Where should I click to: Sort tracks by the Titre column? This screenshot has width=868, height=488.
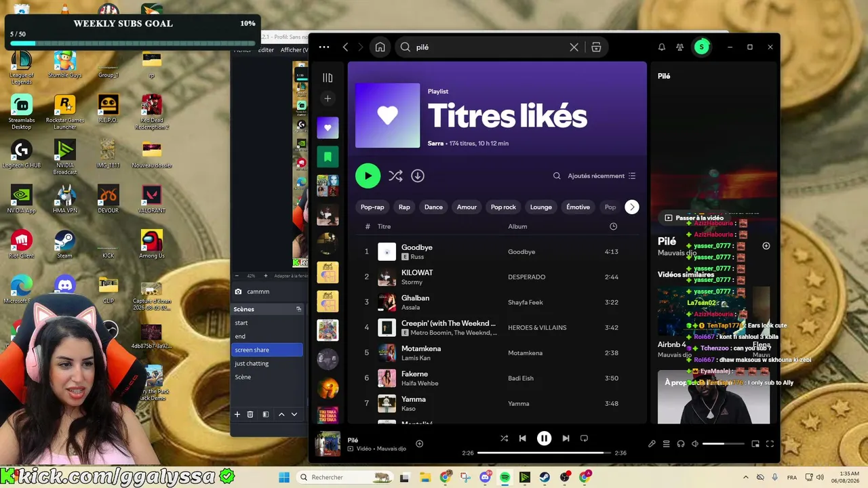(x=384, y=226)
